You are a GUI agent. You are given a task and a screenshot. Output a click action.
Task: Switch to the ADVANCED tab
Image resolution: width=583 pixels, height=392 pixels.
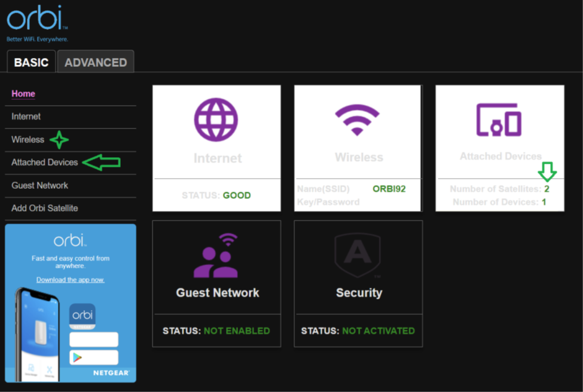pyautogui.click(x=96, y=62)
